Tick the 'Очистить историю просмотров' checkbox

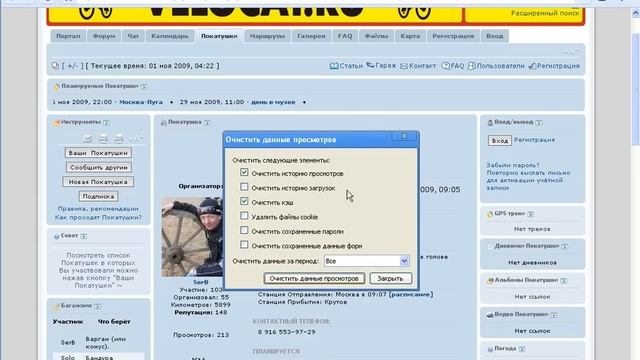pos(244,173)
